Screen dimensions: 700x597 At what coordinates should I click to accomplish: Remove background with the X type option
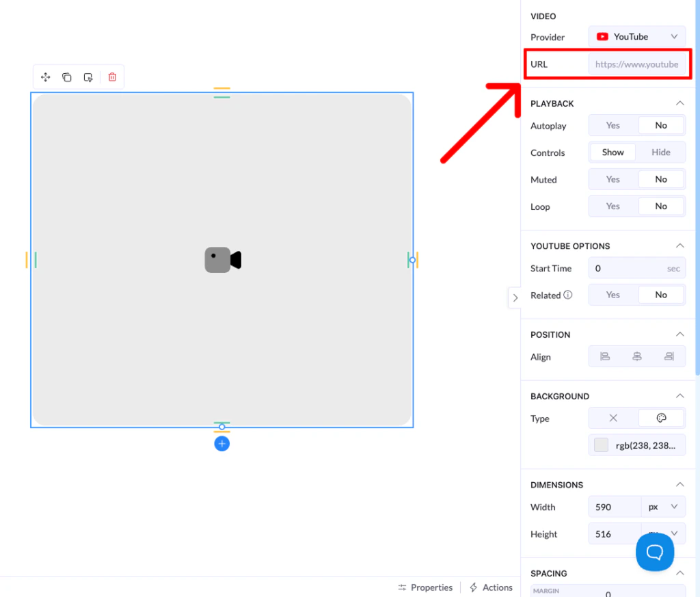click(x=613, y=418)
